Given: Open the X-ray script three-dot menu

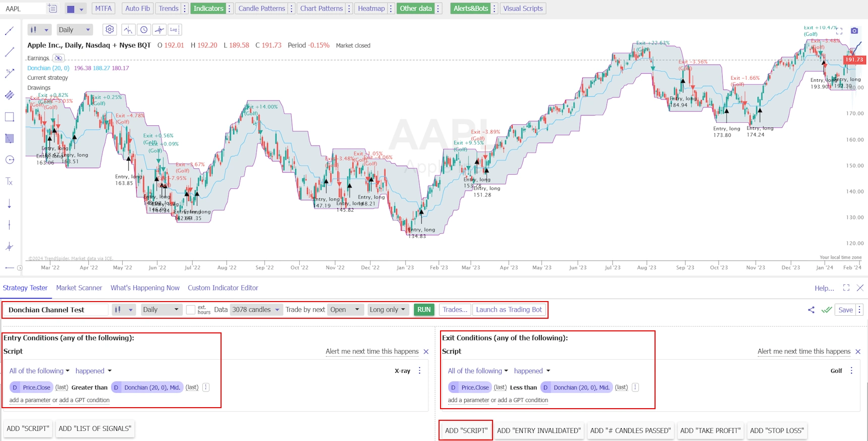Looking at the screenshot, I should click(x=419, y=370).
